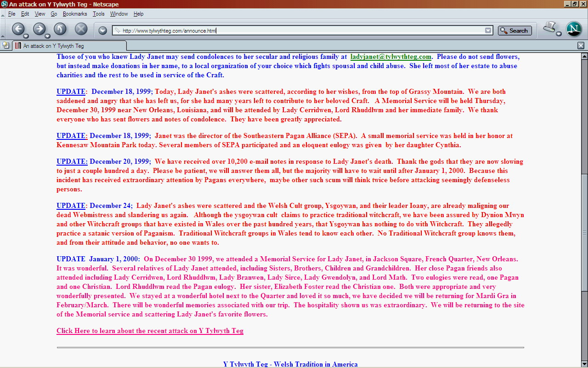Open the Help menu
Screen dimensions: 588x368
click(x=138, y=14)
